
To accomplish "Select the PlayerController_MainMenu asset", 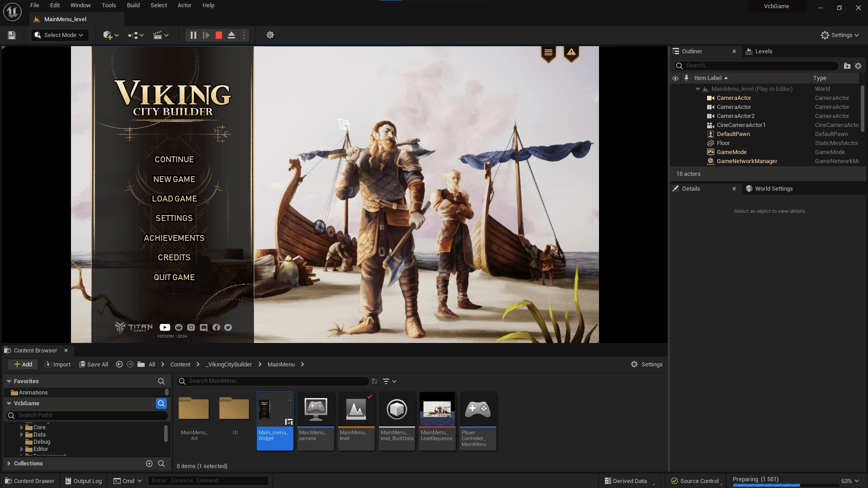I will pyautogui.click(x=478, y=421).
